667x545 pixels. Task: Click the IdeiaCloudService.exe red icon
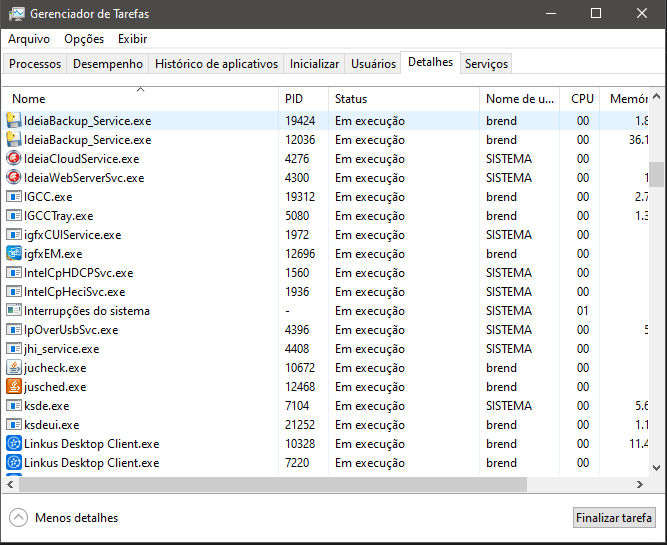14,158
